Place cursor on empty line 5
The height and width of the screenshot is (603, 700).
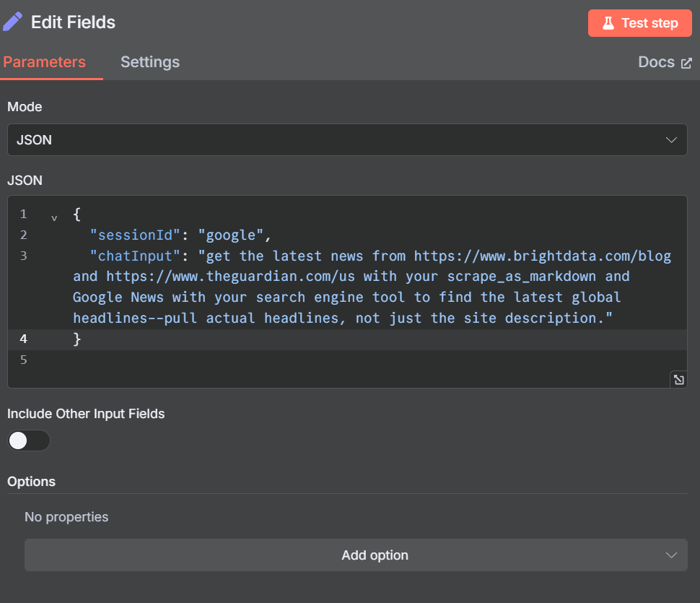[289, 360]
